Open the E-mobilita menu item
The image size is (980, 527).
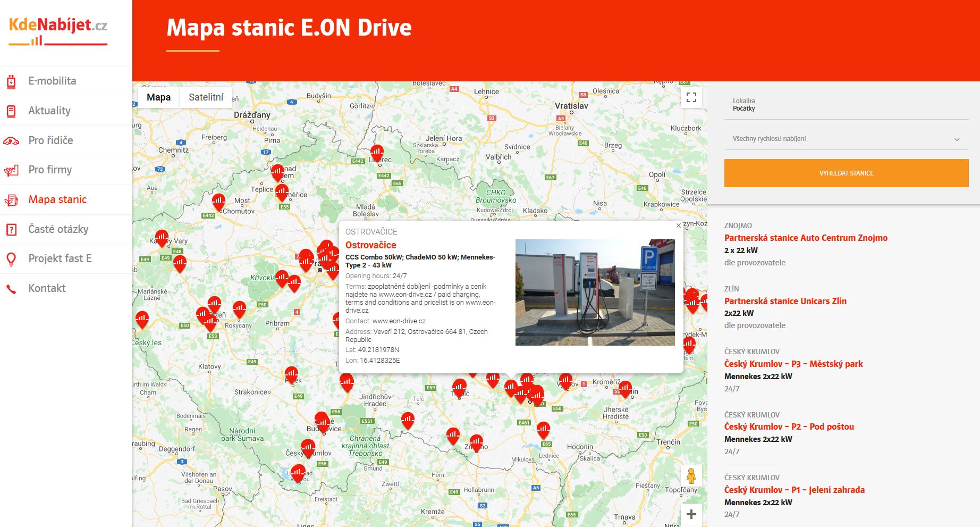pos(66,81)
